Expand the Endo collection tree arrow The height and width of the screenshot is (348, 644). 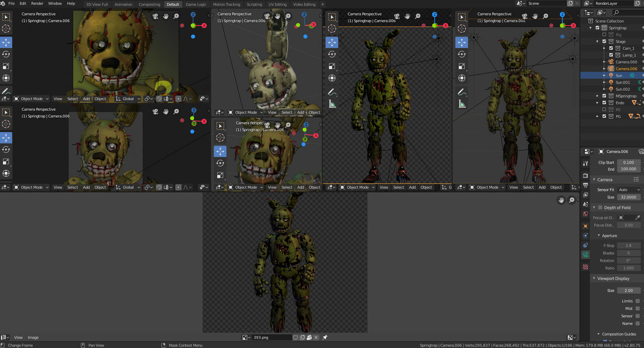point(597,103)
